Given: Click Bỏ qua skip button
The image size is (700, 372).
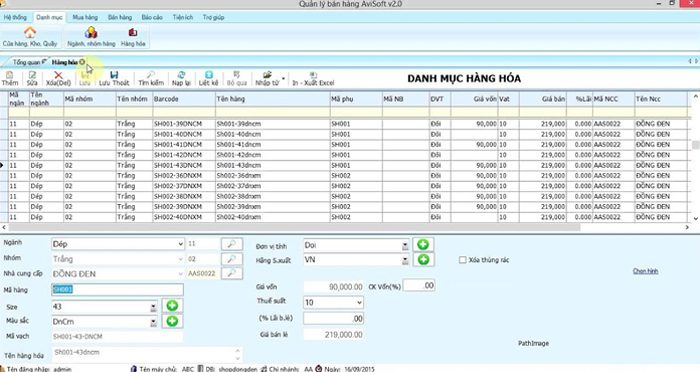Looking at the screenshot, I should (x=237, y=78).
